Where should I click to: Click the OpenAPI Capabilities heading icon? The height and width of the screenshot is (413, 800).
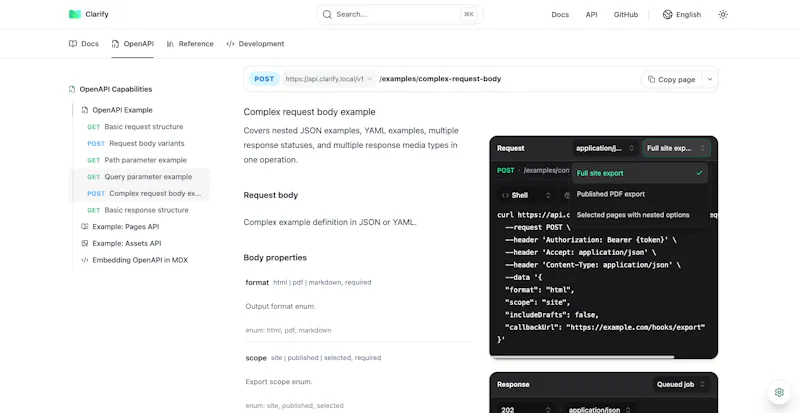[x=72, y=89]
